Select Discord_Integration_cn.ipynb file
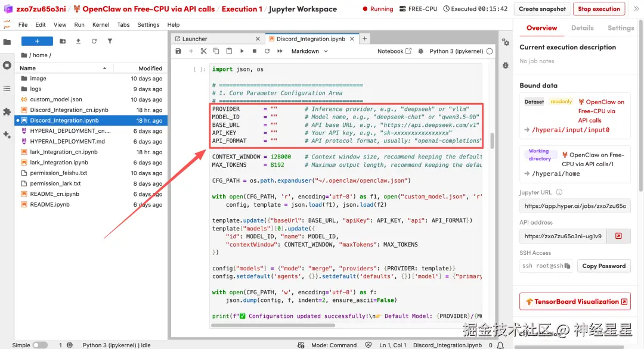Screen dimensions: 644x349 pos(91,110)
